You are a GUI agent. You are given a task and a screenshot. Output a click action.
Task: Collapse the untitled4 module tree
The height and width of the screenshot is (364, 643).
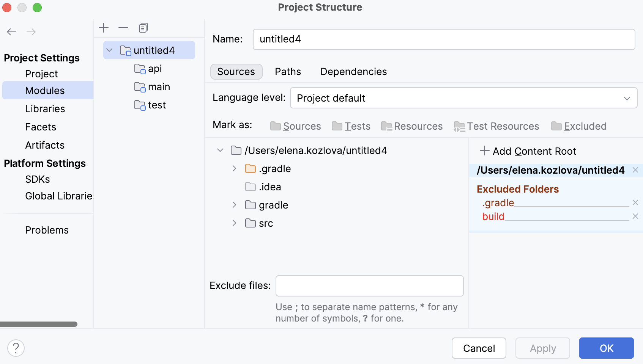(x=109, y=50)
